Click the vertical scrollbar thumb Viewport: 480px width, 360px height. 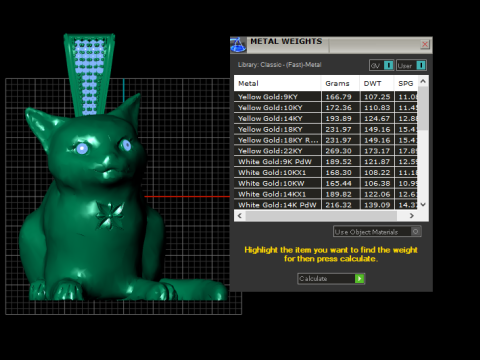(423, 108)
